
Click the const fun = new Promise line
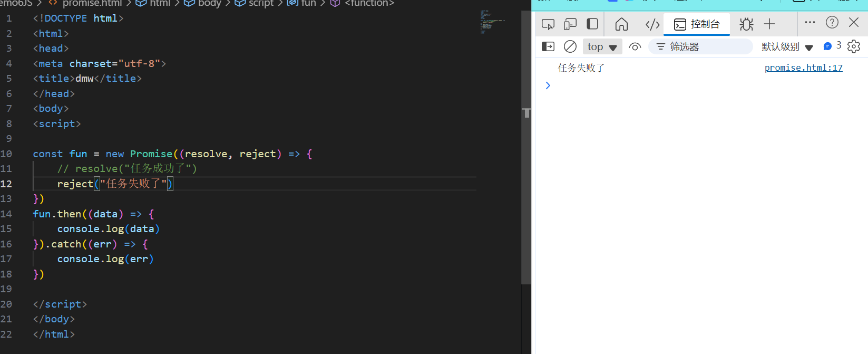point(172,154)
